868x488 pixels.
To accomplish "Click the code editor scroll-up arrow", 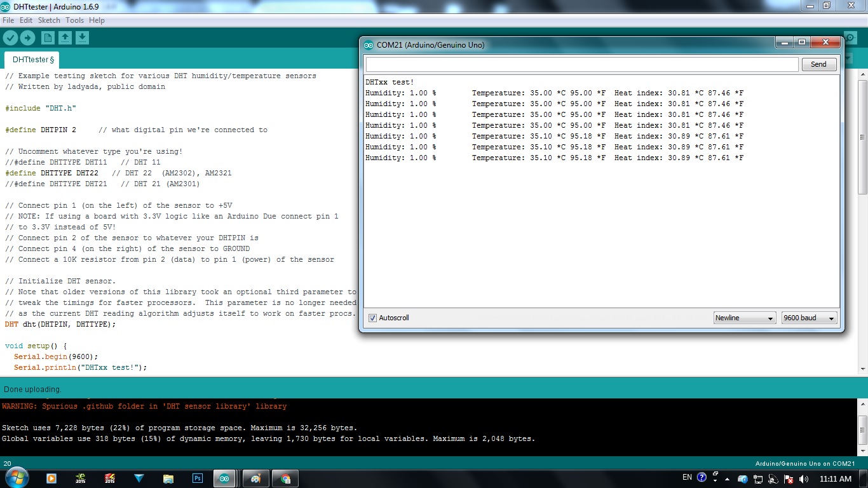I will click(863, 75).
